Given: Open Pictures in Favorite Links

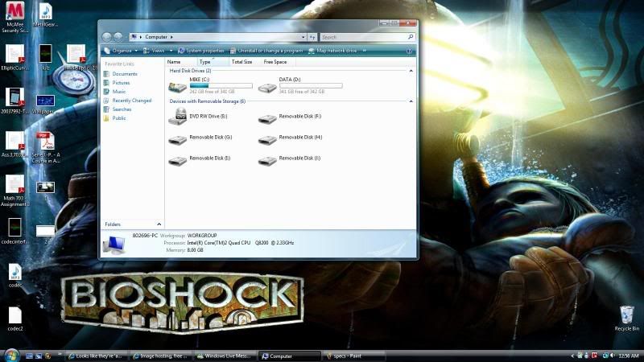Looking at the screenshot, I should [117, 83].
